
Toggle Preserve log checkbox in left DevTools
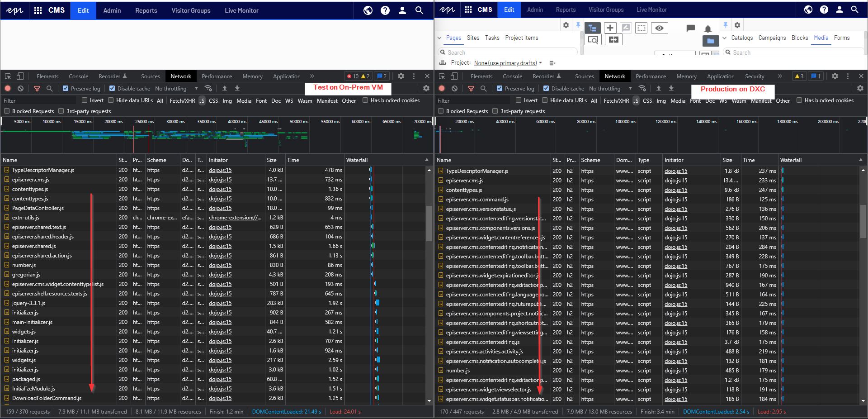pyautogui.click(x=66, y=89)
